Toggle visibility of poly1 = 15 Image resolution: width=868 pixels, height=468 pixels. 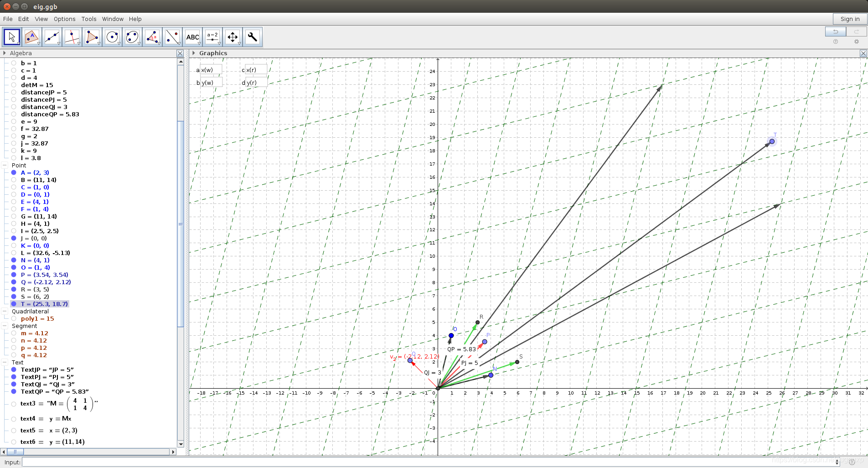pos(14,318)
